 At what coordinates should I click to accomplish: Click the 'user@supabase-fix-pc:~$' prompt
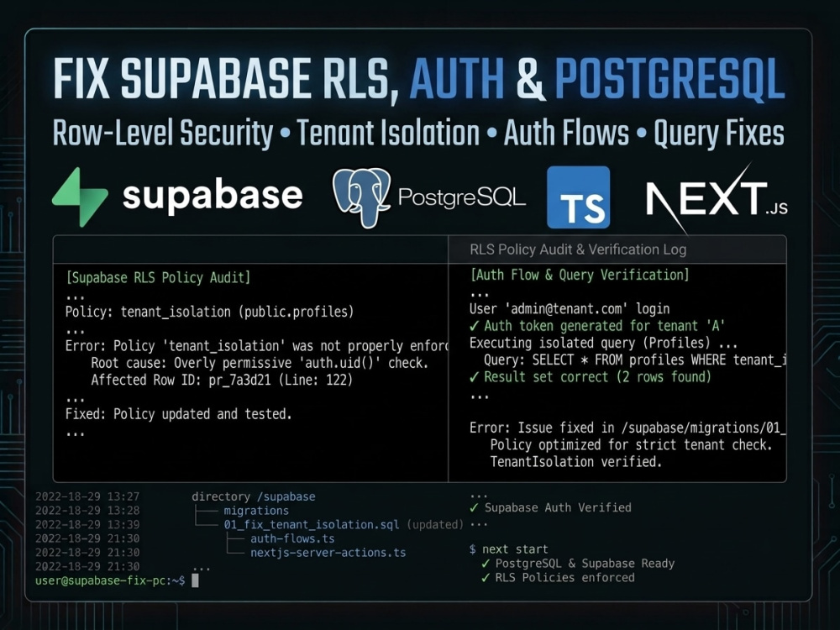[110, 580]
